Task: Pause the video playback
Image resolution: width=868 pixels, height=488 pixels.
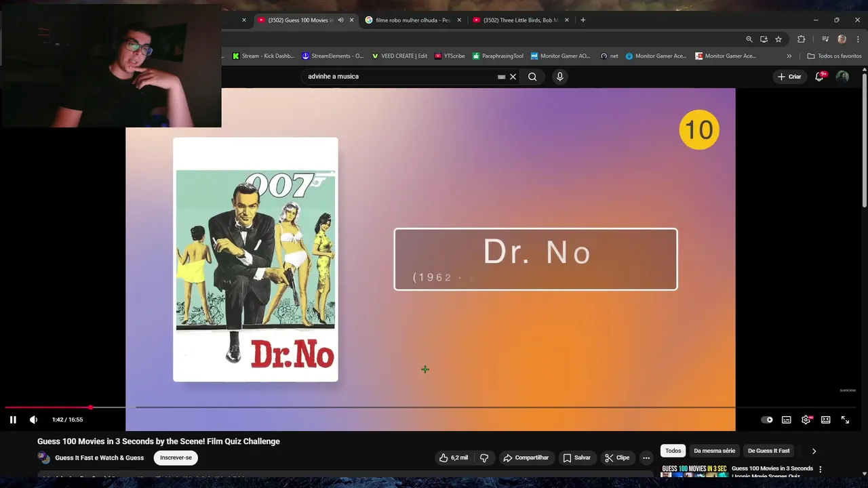Action: 13,420
